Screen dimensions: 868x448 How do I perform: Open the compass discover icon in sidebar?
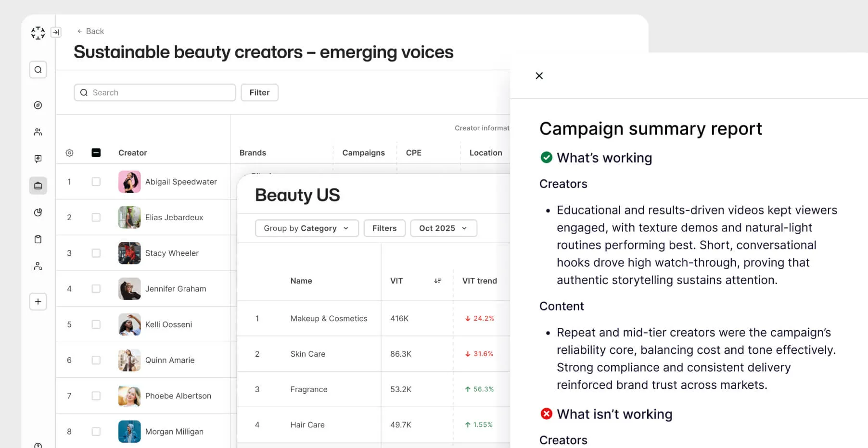tap(38, 105)
